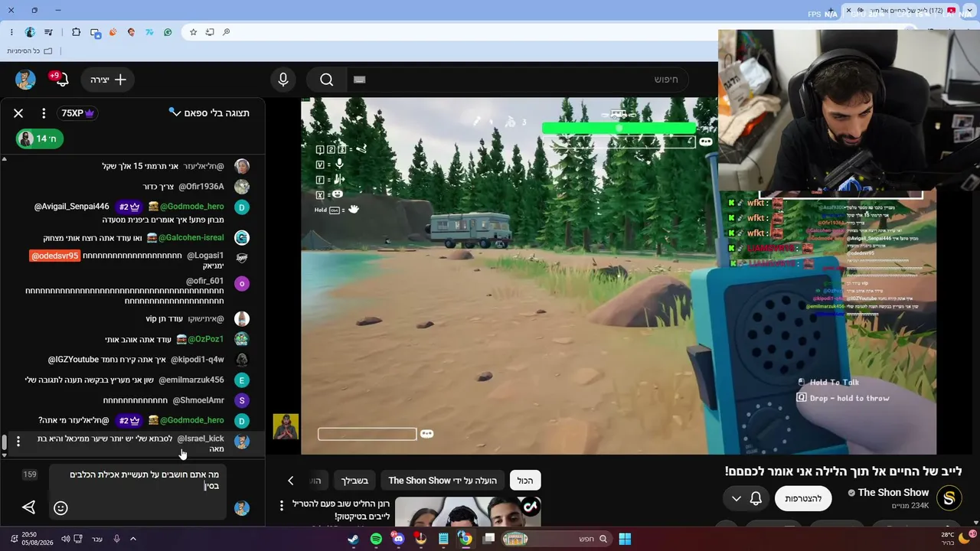Image resolution: width=980 pixels, height=551 pixels.
Task: Select 'הועלה על ידי The Shon Show' chip
Action: tap(443, 481)
